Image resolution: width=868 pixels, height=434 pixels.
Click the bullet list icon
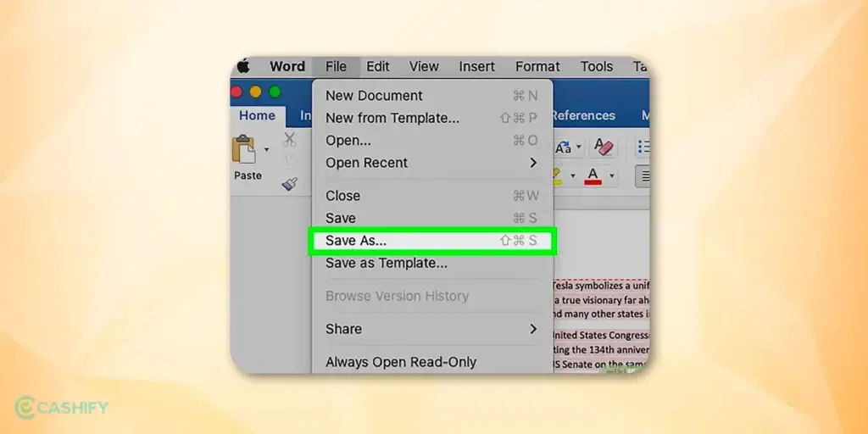643,147
